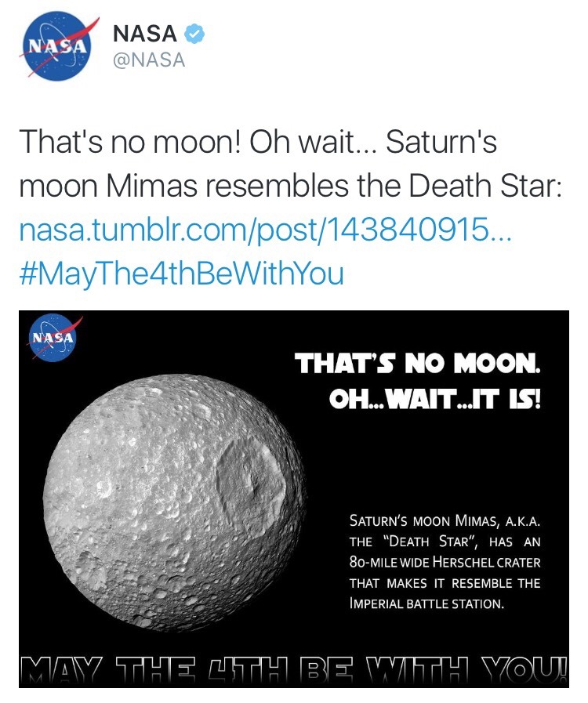Open the #MayThe4thBeWithYou hashtag
Image resolution: width=588 pixels, height=703 pixels.
181,274
